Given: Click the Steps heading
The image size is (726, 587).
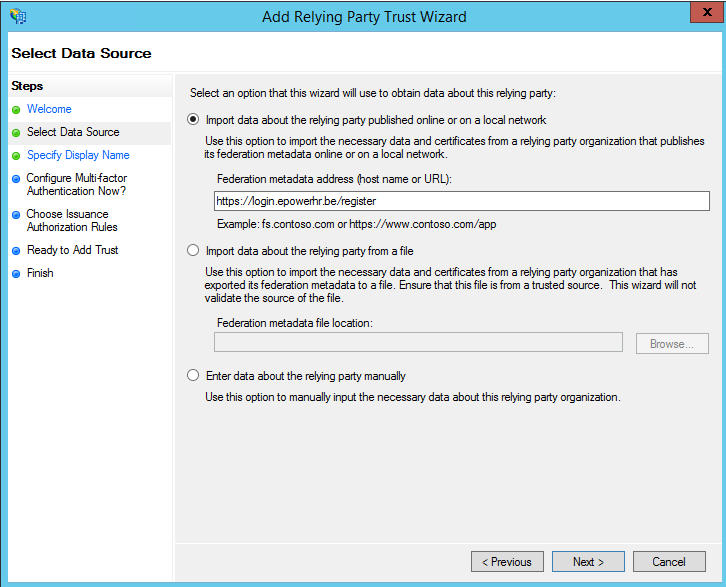Looking at the screenshot, I should click(27, 86).
